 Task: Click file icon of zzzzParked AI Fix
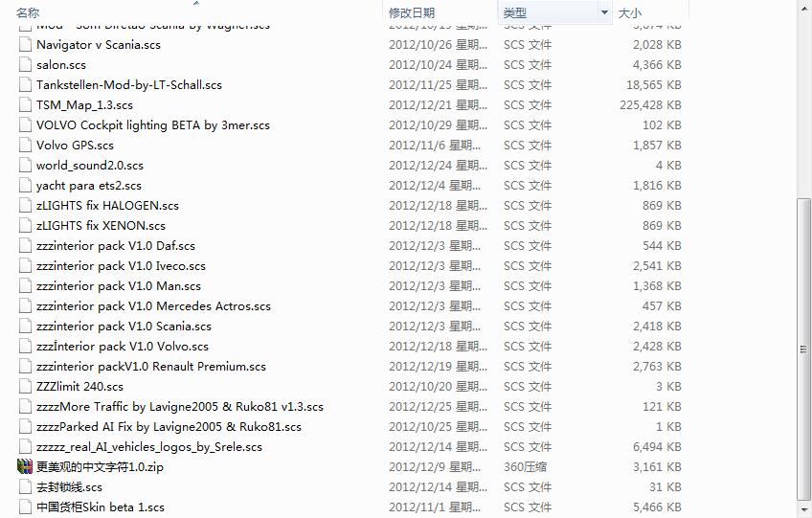click(x=25, y=426)
